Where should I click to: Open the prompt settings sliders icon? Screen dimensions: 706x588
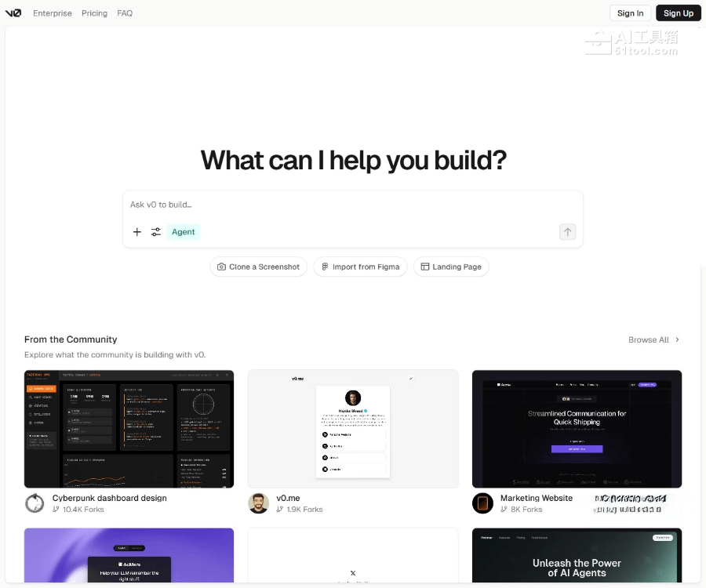tap(156, 232)
